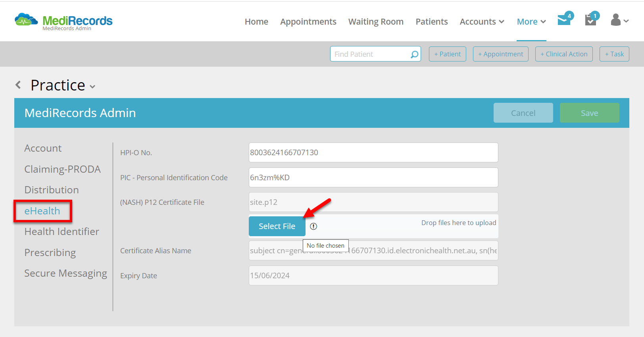The height and width of the screenshot is (337, 644).
Task: Click the Expiry Date field
Action: (x=373, y=275)
